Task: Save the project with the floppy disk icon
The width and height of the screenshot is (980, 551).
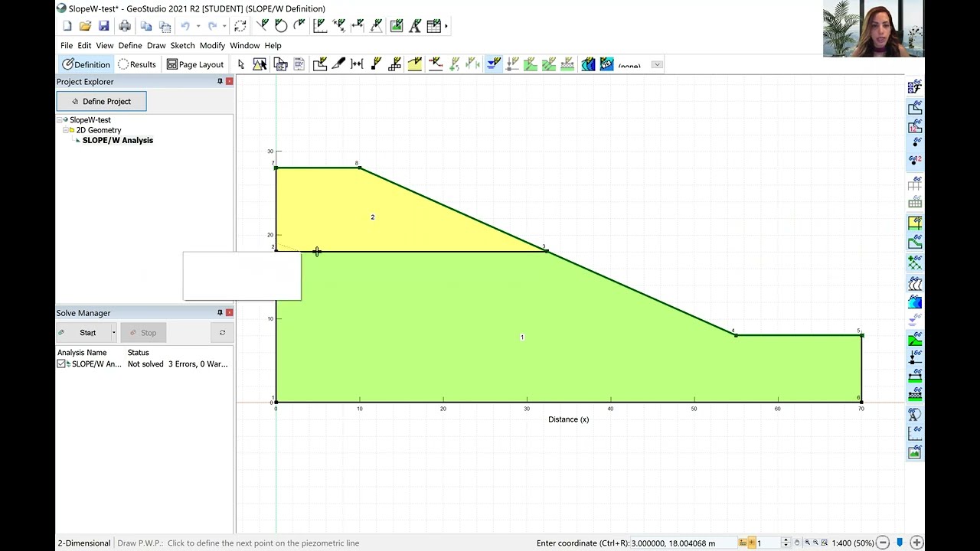Action: point(104,26)
